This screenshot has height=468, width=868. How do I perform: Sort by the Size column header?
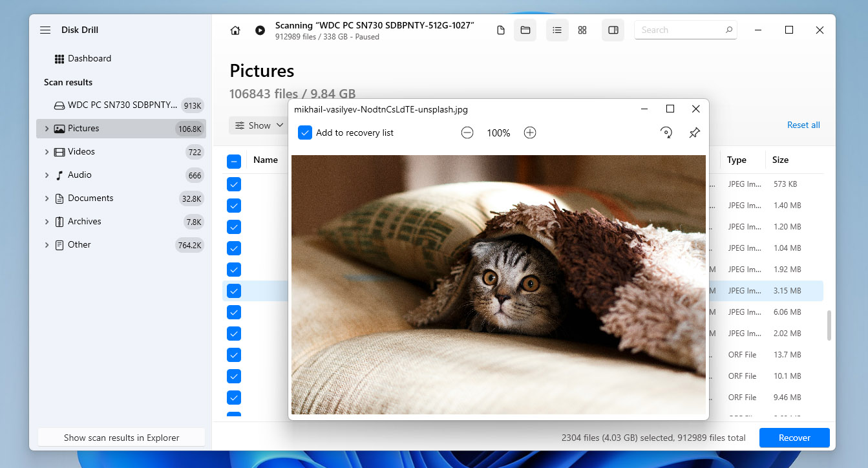(x=780, y=160)
